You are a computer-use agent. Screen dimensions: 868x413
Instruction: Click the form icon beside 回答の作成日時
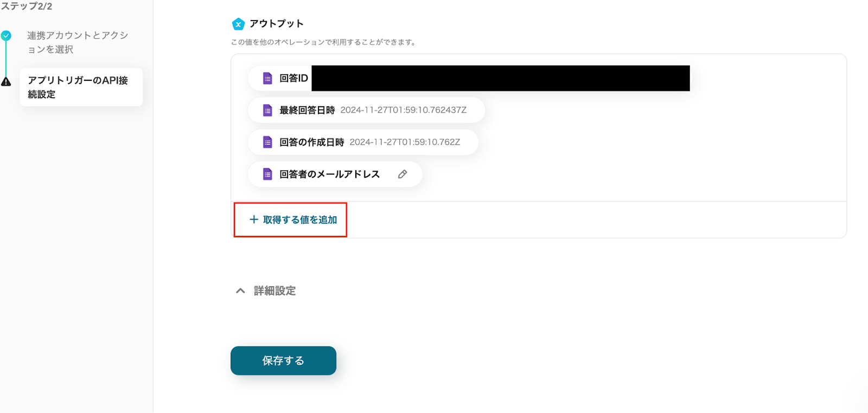(267, 143)
